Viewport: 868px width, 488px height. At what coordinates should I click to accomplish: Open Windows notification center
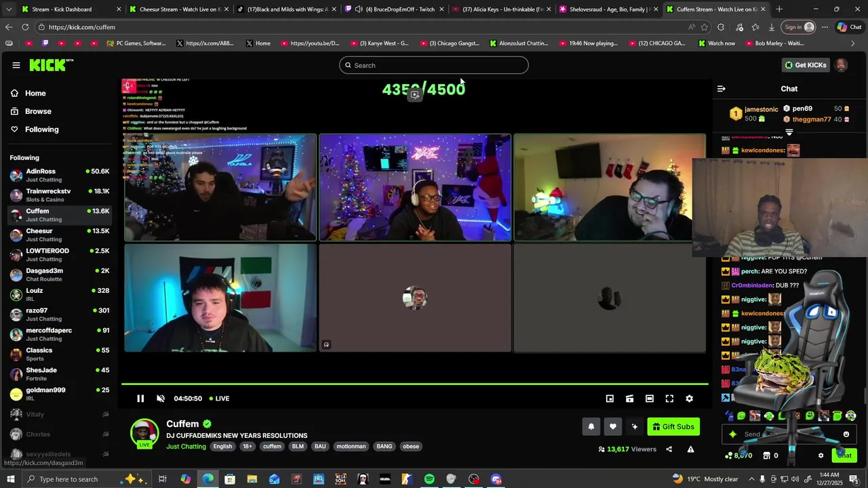852,479
